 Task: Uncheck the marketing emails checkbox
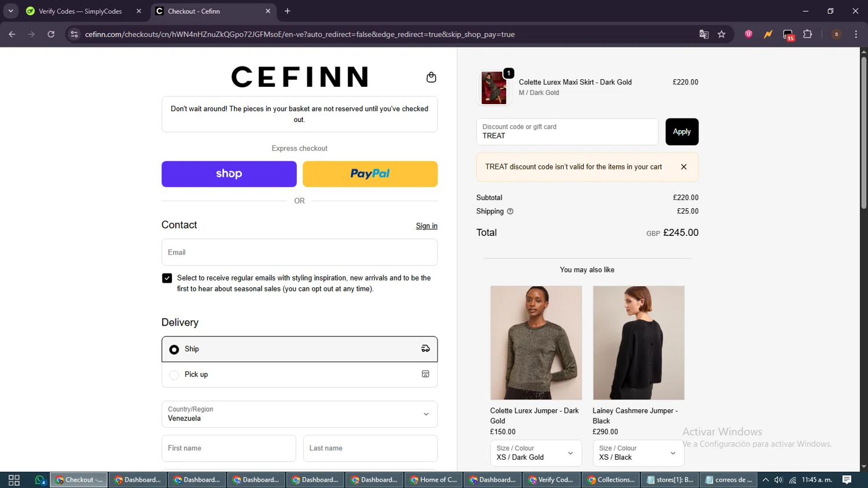(x=167, y=278)
